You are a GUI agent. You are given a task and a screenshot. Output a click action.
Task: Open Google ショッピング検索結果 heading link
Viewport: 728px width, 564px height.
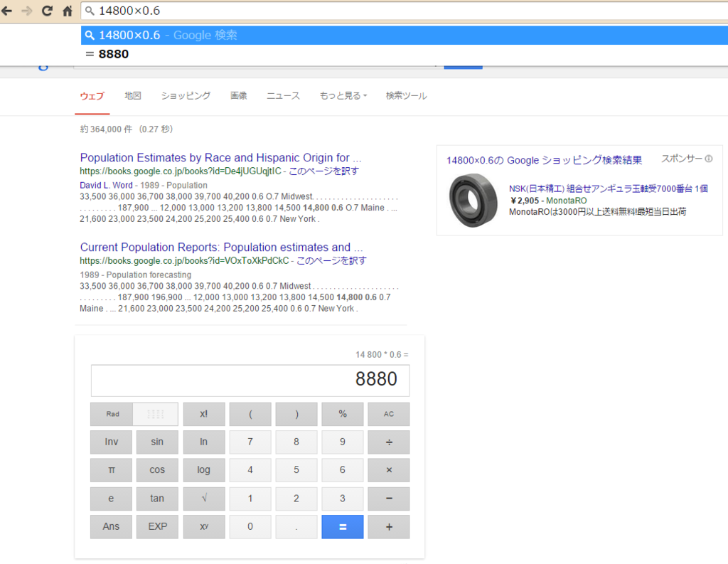(x=544, y=160)
